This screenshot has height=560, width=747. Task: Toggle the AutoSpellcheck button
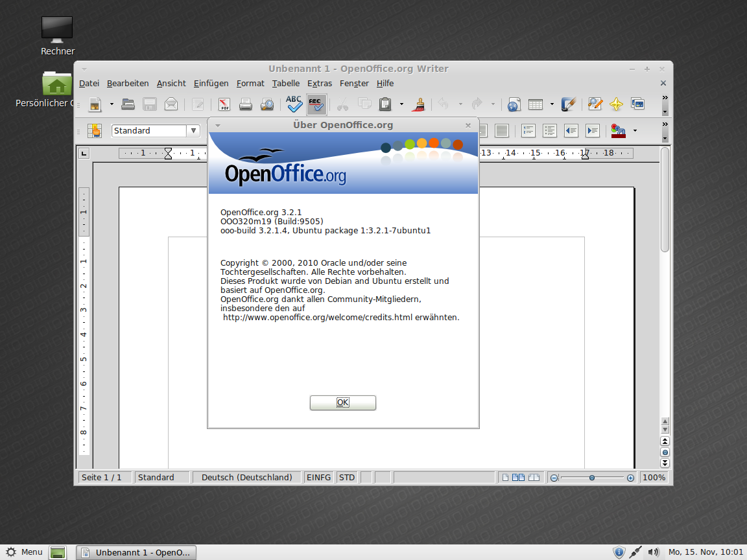click(316, 104)
